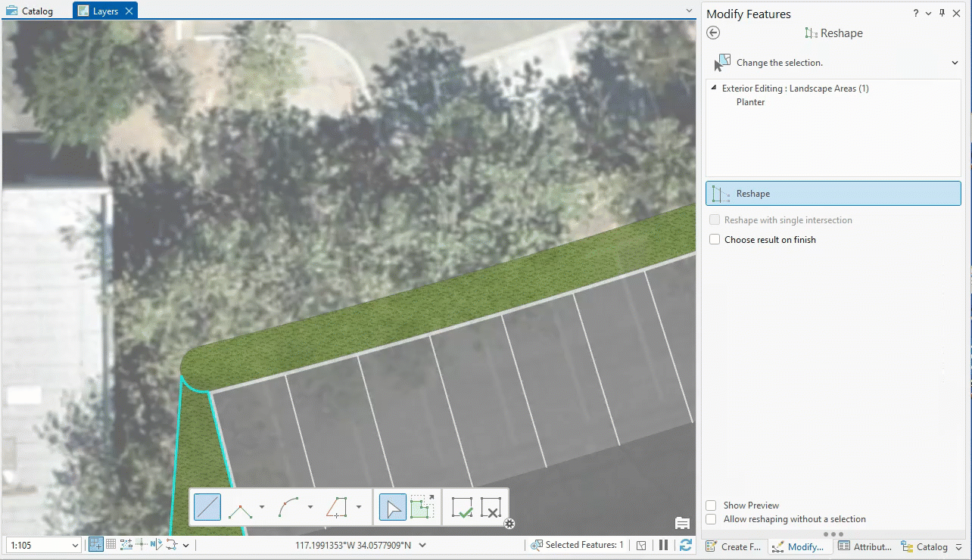Open the coordinate display units dropdown

422,545
